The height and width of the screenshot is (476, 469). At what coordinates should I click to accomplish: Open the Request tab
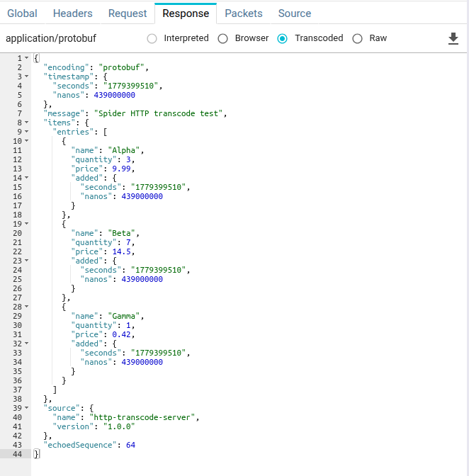[x=128, y=13]
